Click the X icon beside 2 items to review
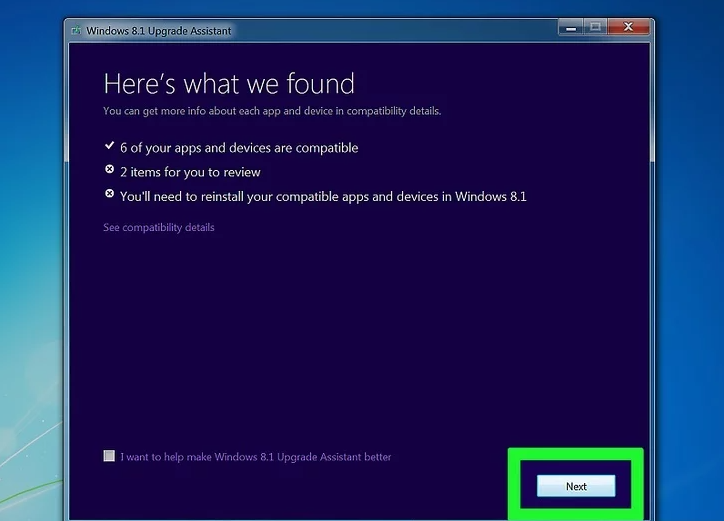This screenshot has width=724, height=521. click(109, 170)
